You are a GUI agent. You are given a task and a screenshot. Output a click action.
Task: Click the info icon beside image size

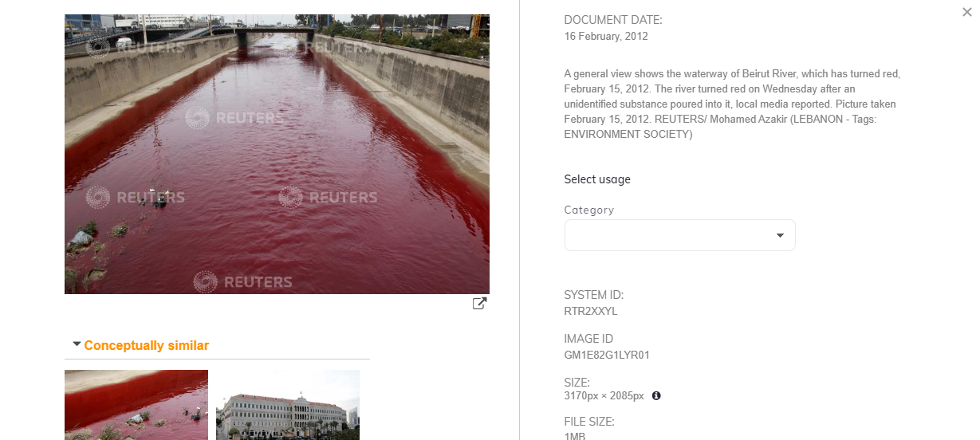(x=656, y=395)
